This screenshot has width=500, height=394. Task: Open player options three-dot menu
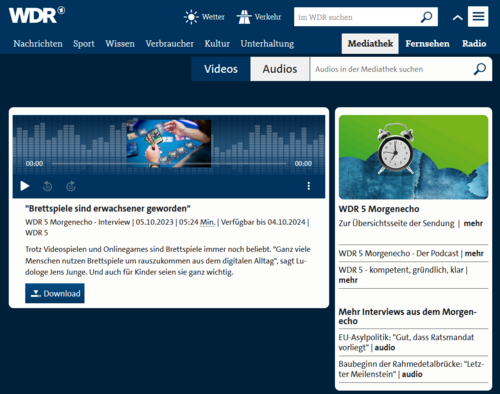click(x=309, y=186)
